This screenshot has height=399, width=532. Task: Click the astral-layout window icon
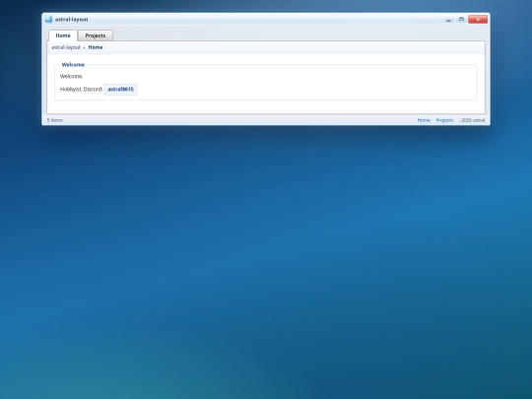click(x=49, y=20)
